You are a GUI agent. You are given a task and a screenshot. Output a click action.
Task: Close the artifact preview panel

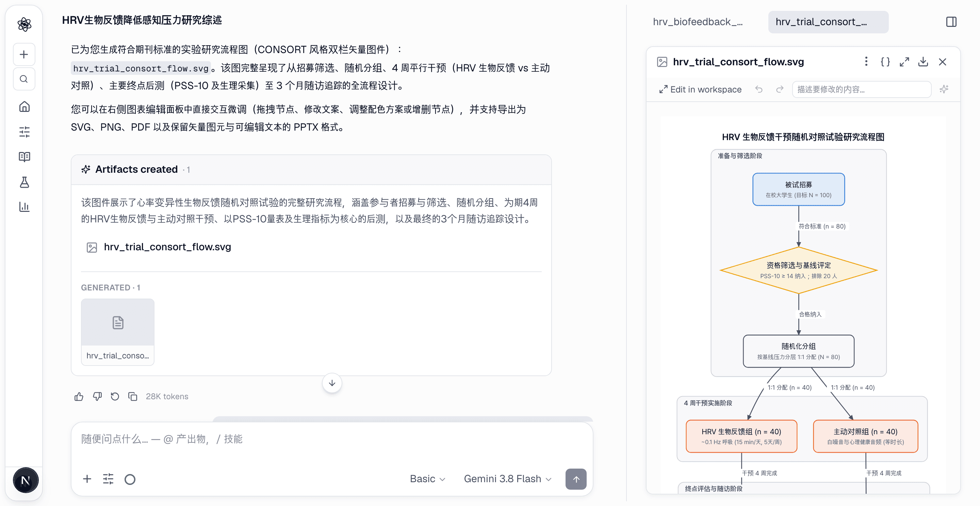click(x=942, y=62)
